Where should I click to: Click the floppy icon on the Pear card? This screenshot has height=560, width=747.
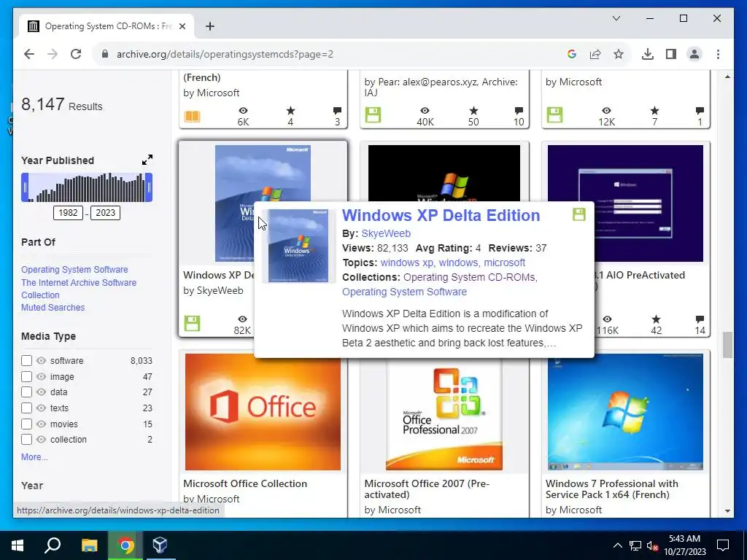pyautogui.click(x=373, y=114)
